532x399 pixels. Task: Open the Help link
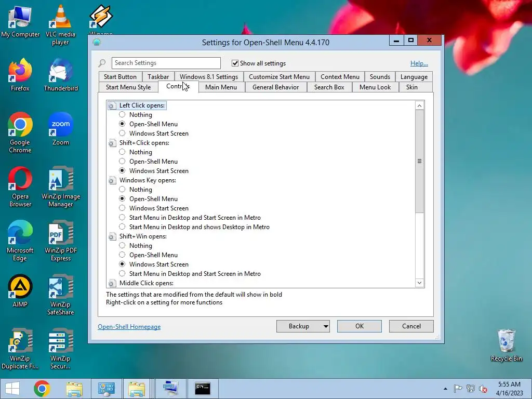(419, 63)
